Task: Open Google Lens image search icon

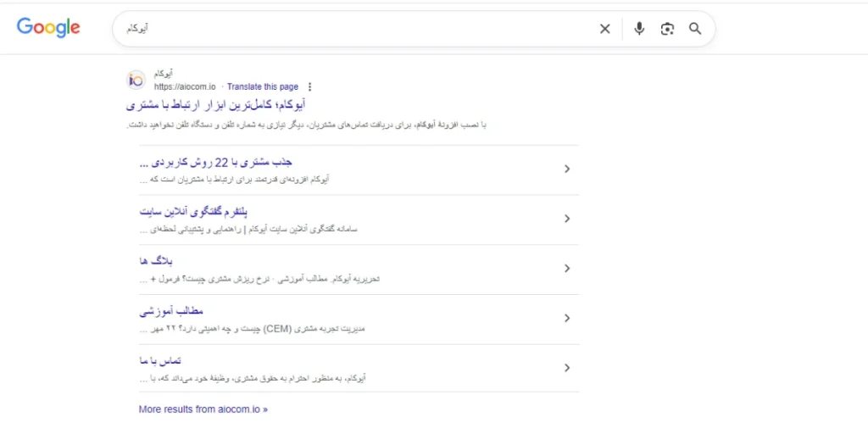Action: pos(667,29)
